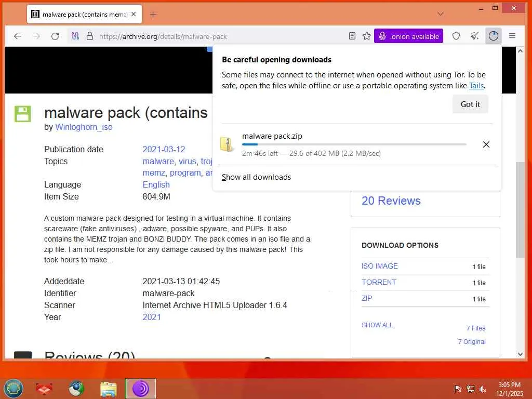The image size is (532, 399).
Task: Click the item size value 804.9M
Action: tap(156, 196)
